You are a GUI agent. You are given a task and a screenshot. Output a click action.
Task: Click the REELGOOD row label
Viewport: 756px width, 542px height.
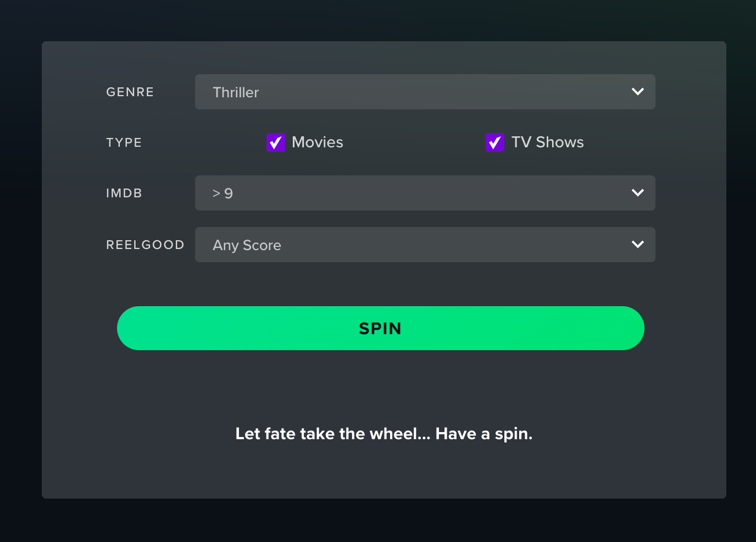point(145,245)
